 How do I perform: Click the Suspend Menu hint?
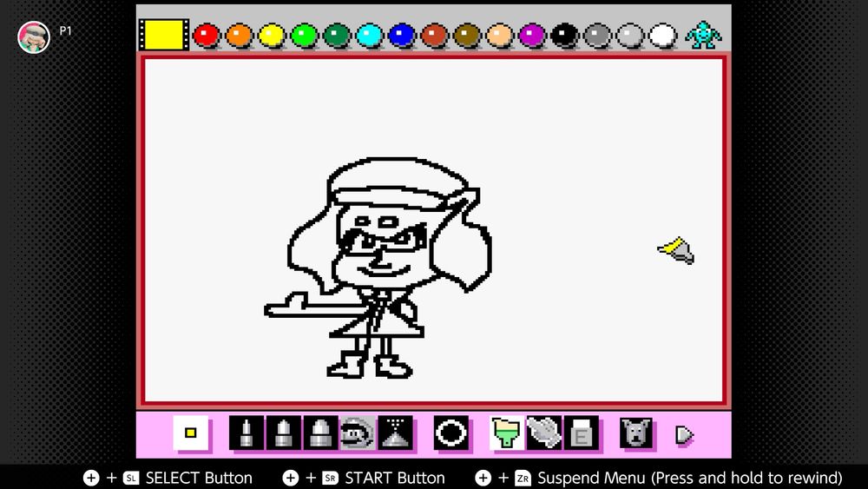click(x=659, y=478)
